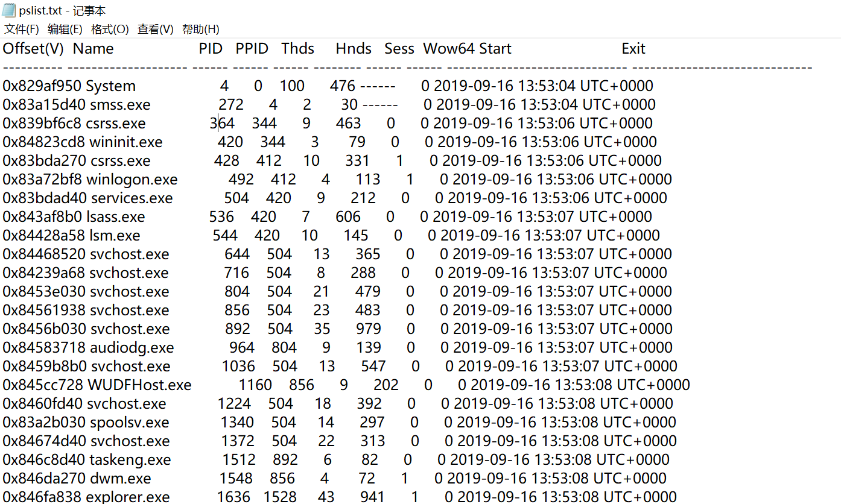This screenshot has width=841, height=504.
Task: Click offset 0x8459b8b0 svchost.exe row
Action: pyautogui.click(x=340, y=367)
